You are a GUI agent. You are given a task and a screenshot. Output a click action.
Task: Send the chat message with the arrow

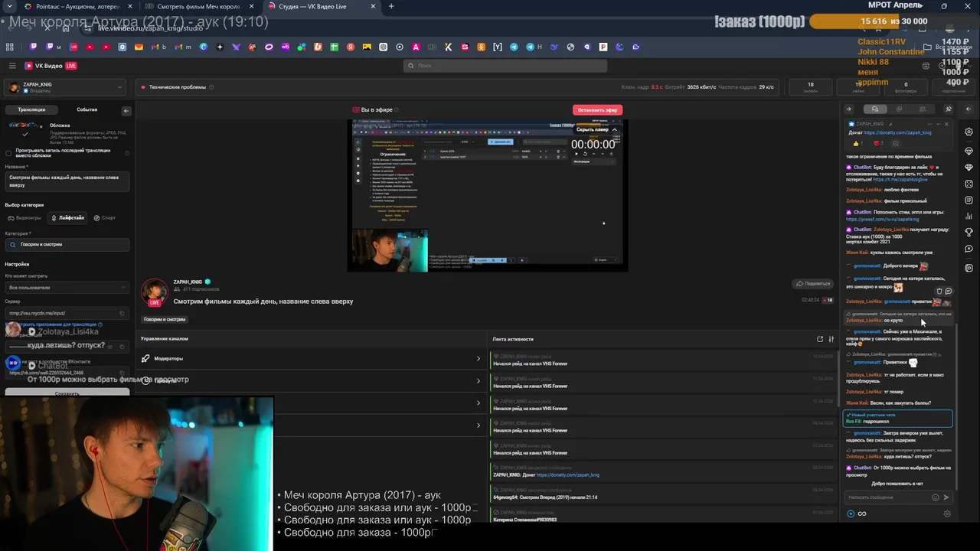946,497
